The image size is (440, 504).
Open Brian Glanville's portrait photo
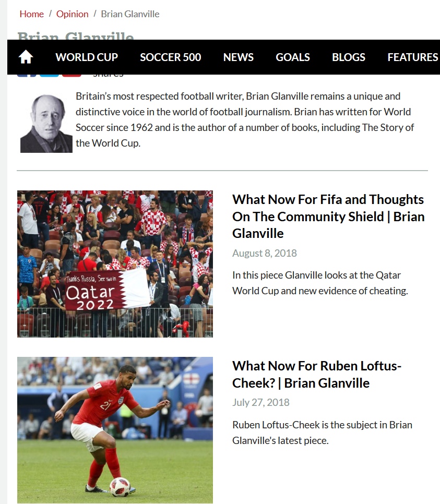pos(46,124)
